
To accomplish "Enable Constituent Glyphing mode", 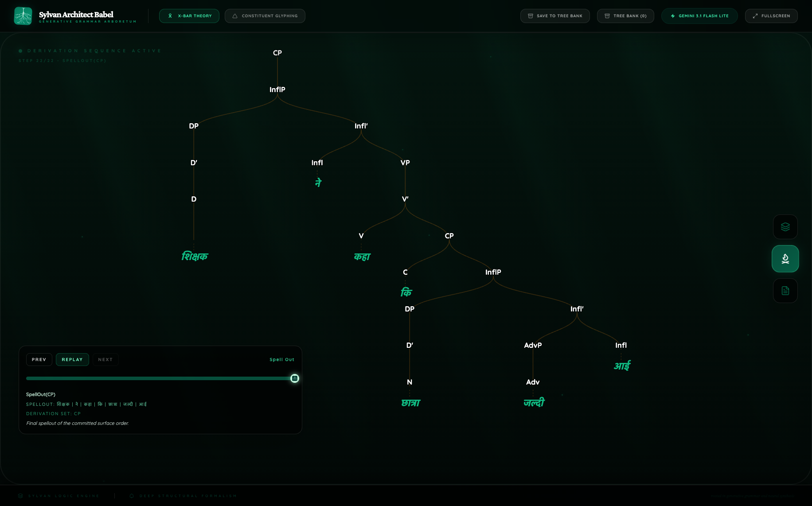I will click(x=265, y=16).
